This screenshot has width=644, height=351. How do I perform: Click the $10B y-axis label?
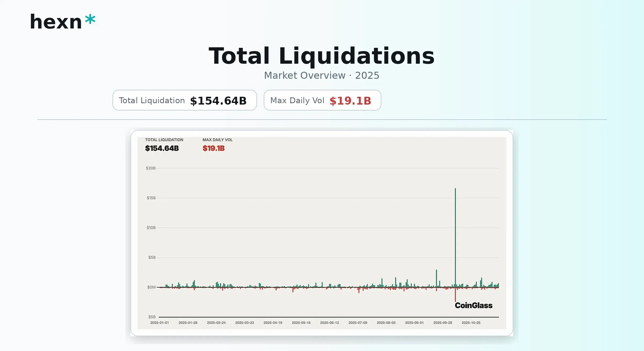[151, 228]
